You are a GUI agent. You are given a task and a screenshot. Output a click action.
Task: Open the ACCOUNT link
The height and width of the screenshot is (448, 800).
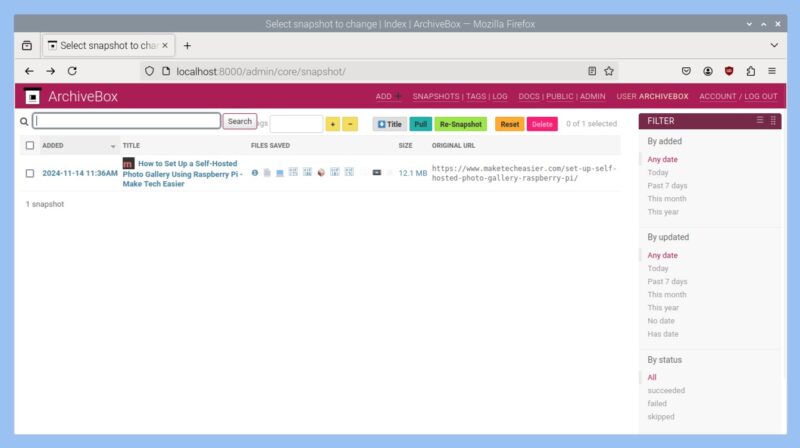718,96
